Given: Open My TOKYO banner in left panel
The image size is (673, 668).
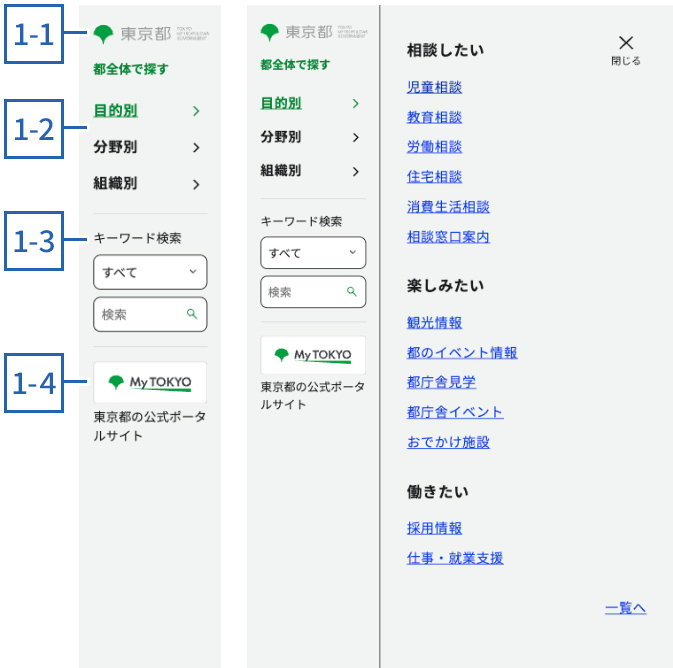Looking at the screenshot, I should pos(150,382).
